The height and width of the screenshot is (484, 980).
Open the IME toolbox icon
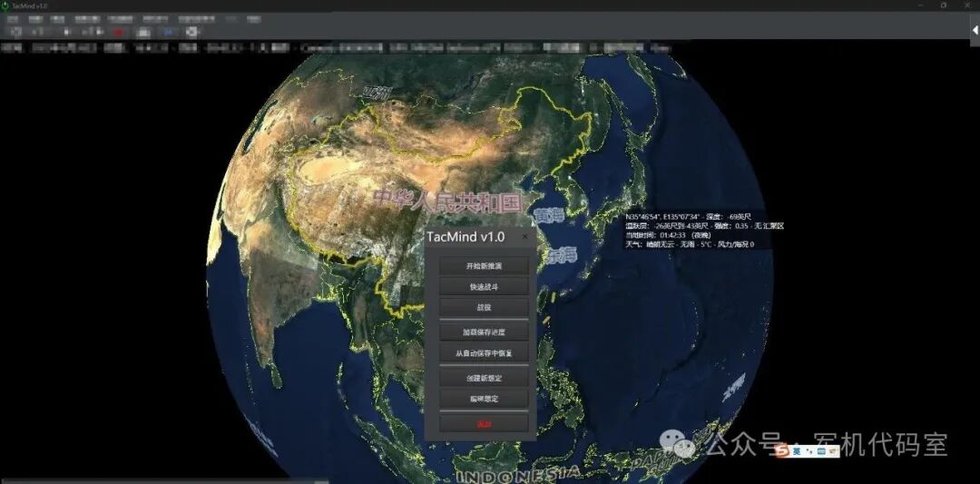click(832, 451)
